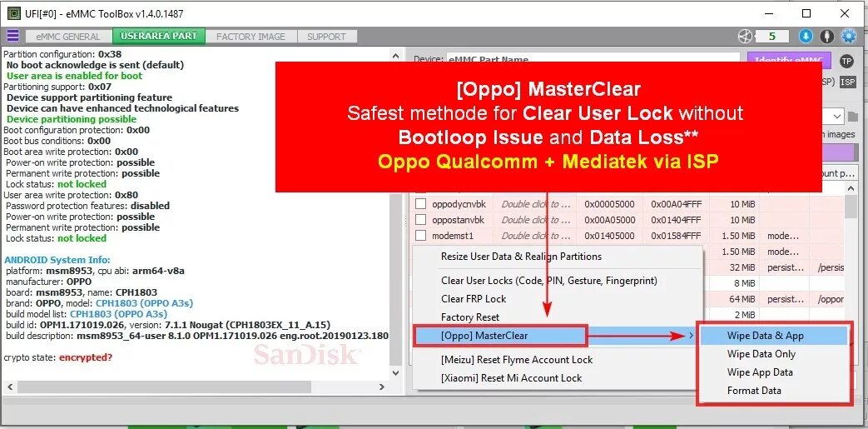
Task: Click the log horizontal scroll-right arrow
Action: (382, 387)
